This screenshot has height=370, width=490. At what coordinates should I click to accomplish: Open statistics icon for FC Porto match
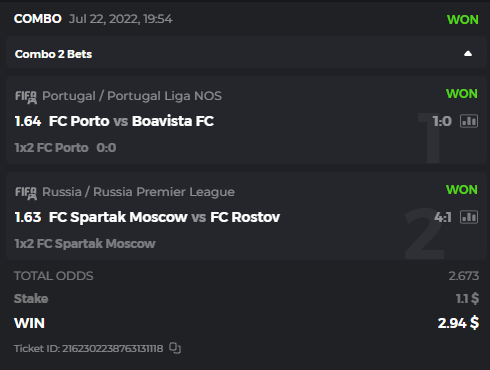point(469,121)
